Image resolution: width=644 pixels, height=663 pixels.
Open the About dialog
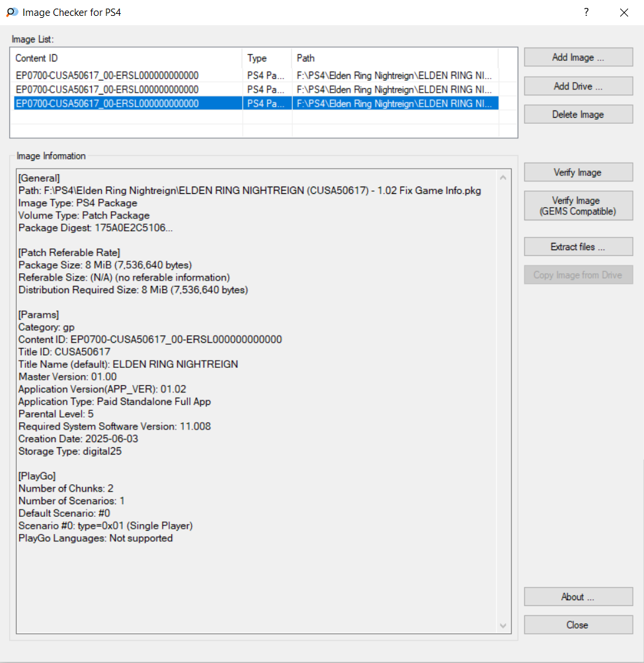click(x=579, y=597)
